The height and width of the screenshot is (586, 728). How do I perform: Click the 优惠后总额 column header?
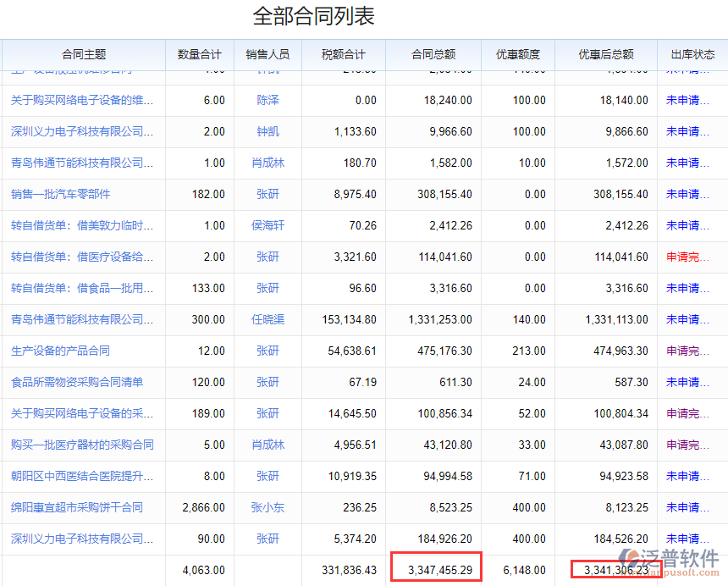606,54
